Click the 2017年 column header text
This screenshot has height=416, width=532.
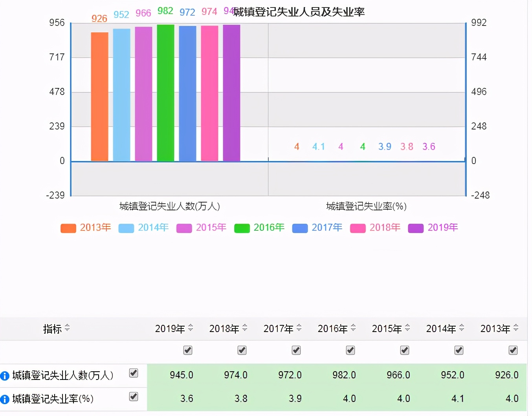point(278,328)
